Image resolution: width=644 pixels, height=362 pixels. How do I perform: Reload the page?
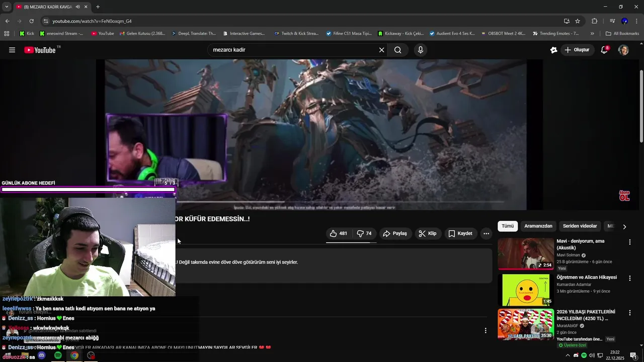[31, 21]
